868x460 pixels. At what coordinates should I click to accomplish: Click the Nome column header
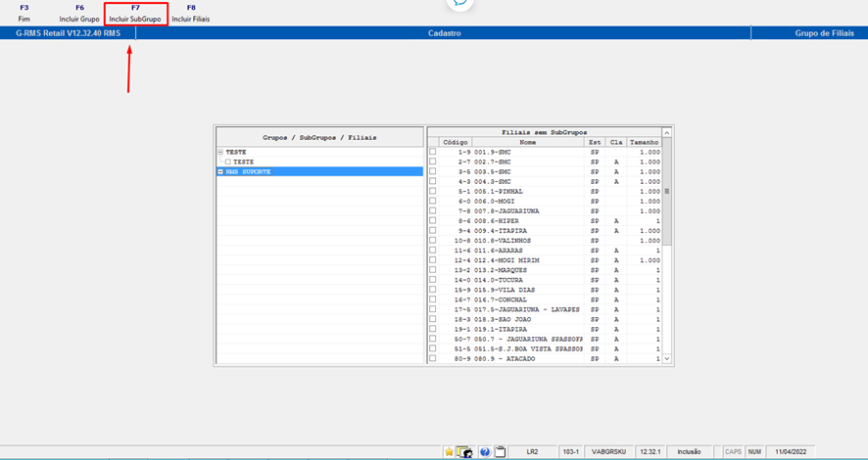(527, 142)
